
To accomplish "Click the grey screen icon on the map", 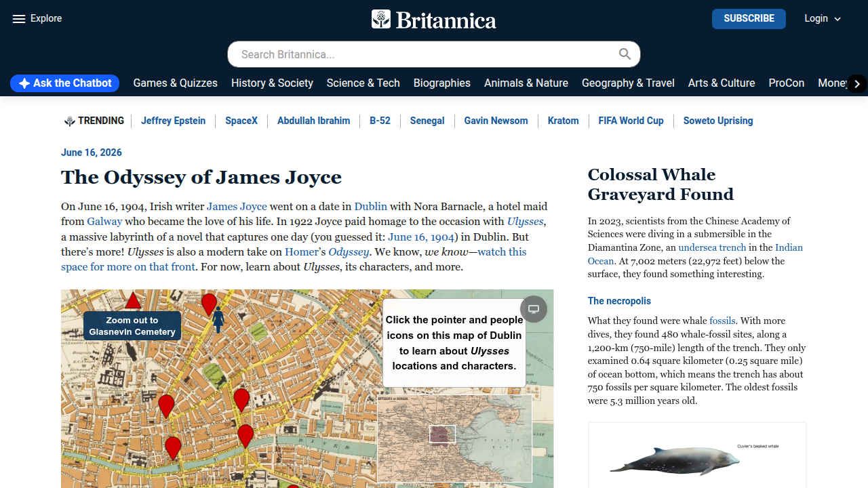I will pyautogui.click(x=534, y=309).
